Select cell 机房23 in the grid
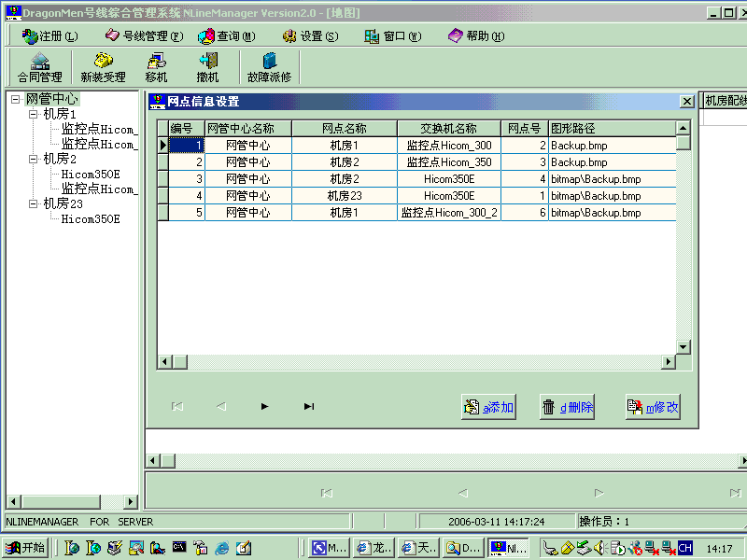Image resolution: width=747 pixels, height=560 pixels. pos(345,196)
